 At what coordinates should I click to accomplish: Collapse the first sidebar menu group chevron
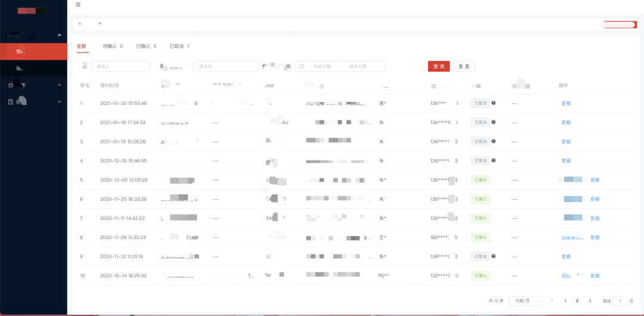(x=60, y=35)
